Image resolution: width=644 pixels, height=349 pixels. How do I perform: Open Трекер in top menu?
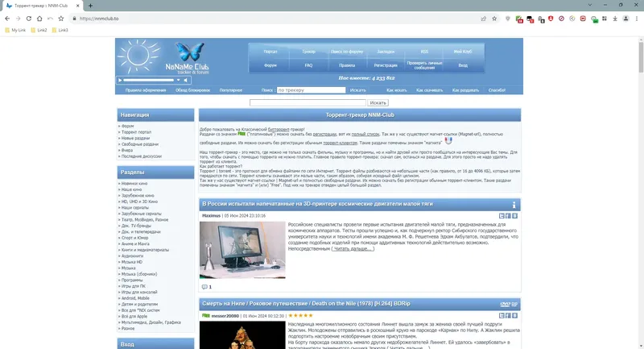[x=308, y=52]
